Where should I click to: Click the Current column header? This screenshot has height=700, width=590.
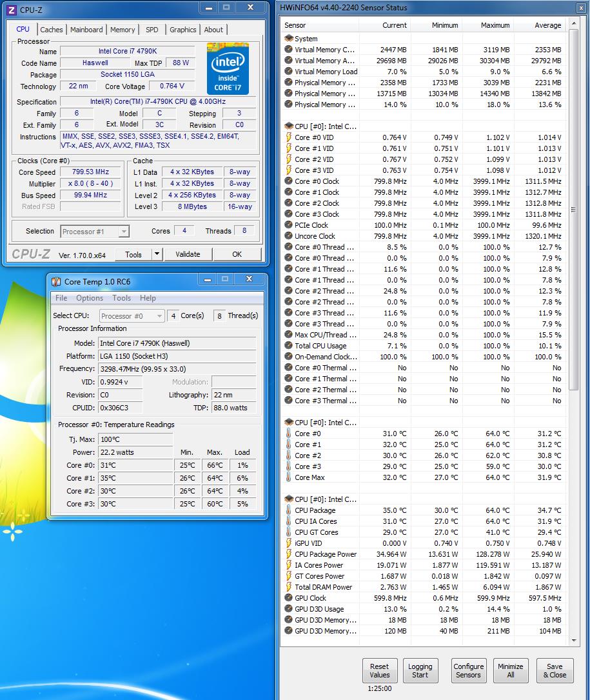pos(384,25)
